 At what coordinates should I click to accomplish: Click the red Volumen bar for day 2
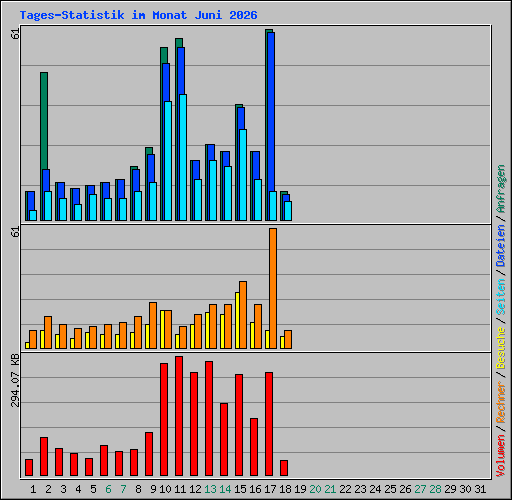44,456
